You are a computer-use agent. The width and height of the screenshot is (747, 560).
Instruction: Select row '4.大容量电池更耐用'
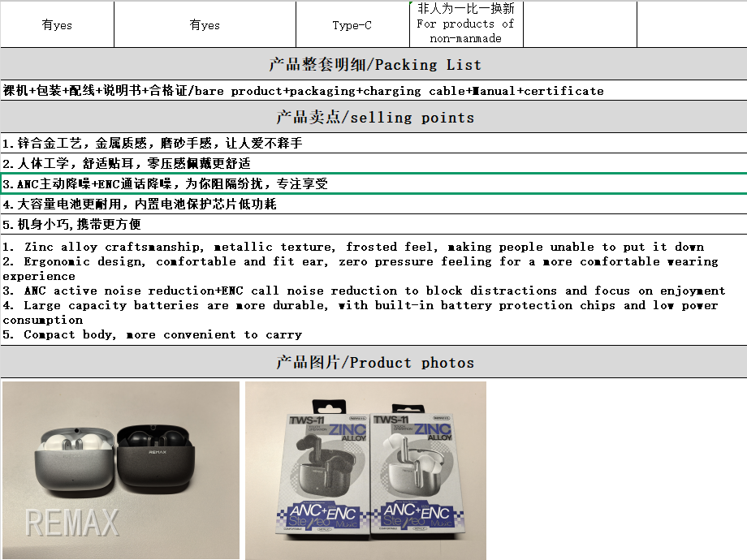click(373, 204)
